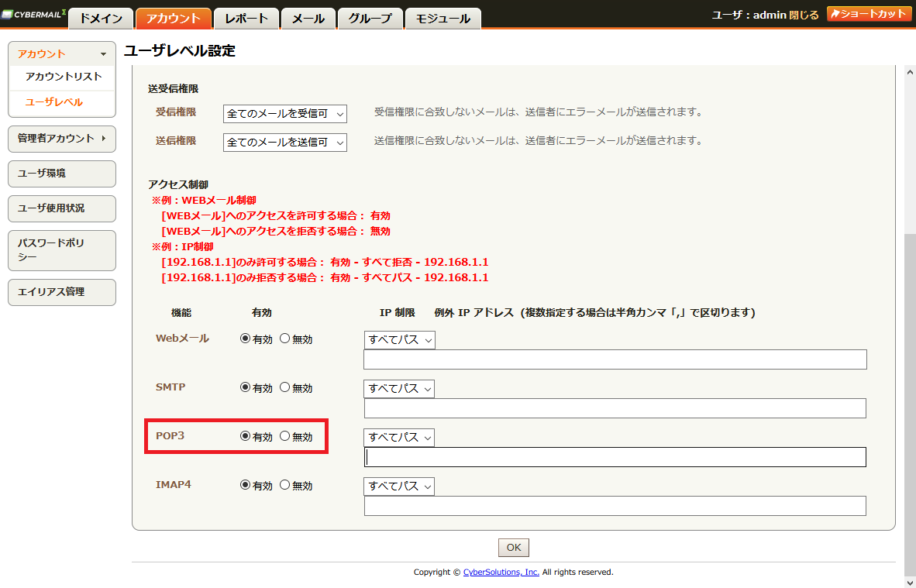Focus the SMTP exception IP address field

point(615,408)
